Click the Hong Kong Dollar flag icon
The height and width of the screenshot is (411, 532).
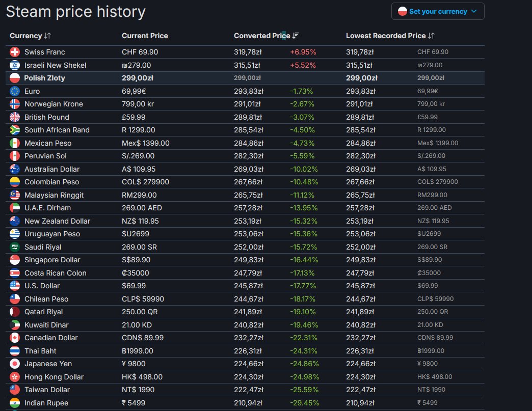point(15,377)
